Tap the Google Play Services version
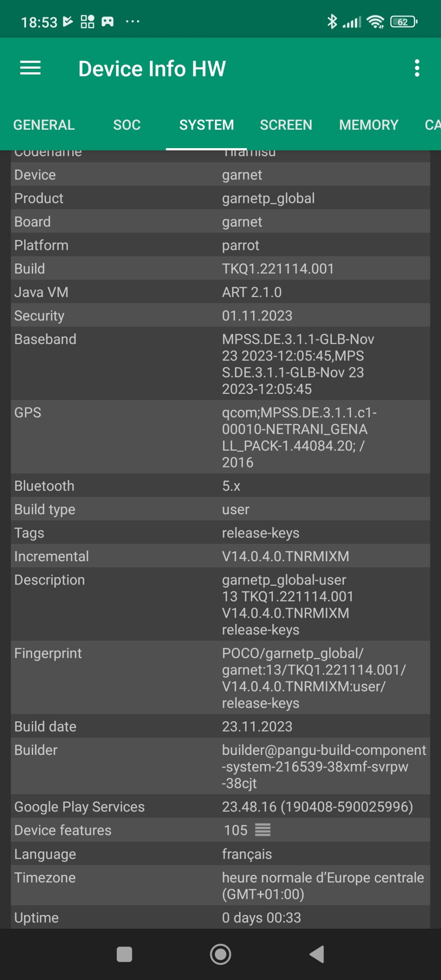 tap(317, 807)
